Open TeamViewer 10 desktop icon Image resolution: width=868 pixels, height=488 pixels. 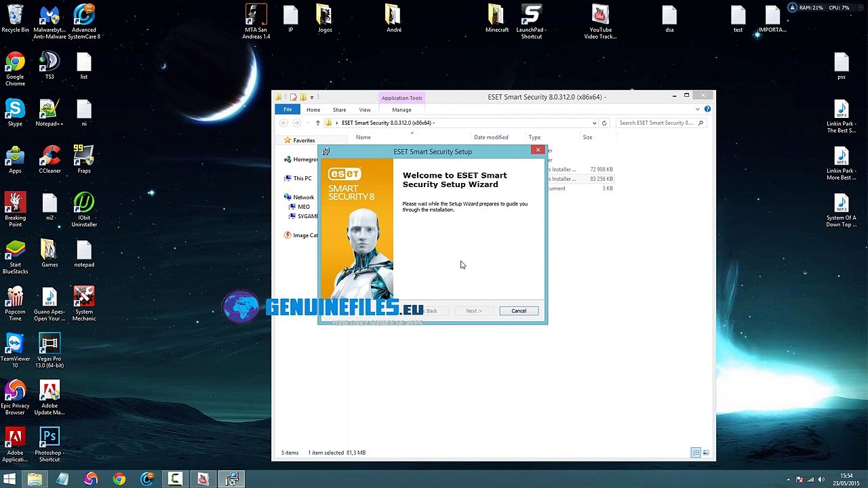15,351
